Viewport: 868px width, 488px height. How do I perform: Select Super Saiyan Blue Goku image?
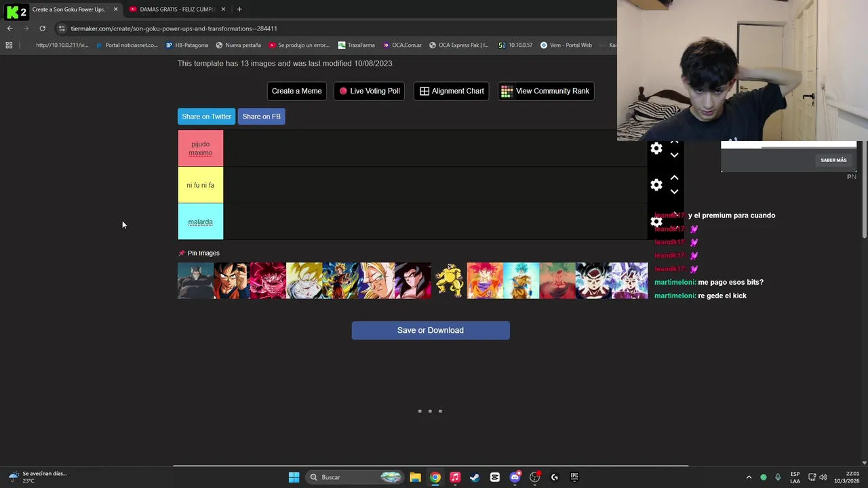pyautogui.click(x=521, y=281)
